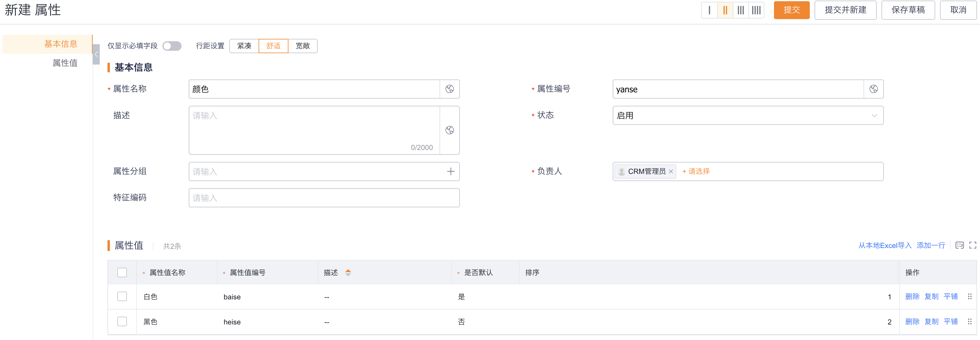
Task: Click the heise cell
Action: [x=268, y=322]
